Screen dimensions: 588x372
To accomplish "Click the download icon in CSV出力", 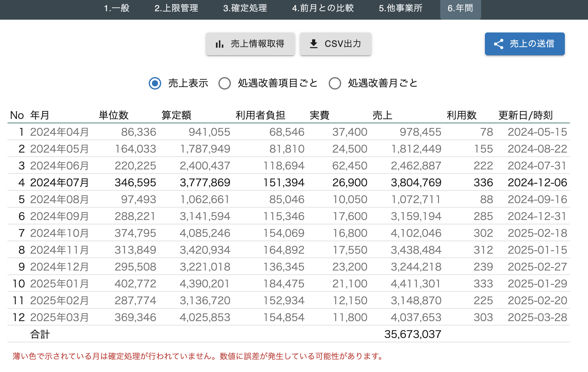I will [x=314, y=44].
